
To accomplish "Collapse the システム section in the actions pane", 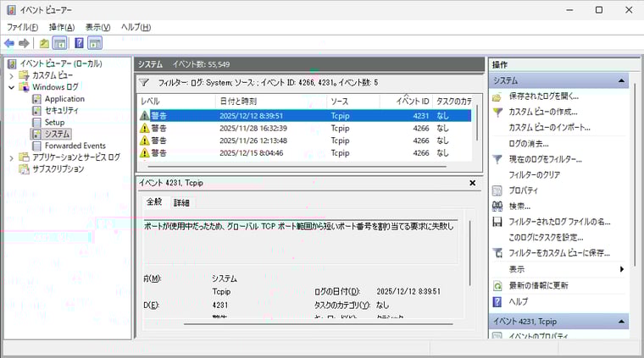I will pos(621,80).
